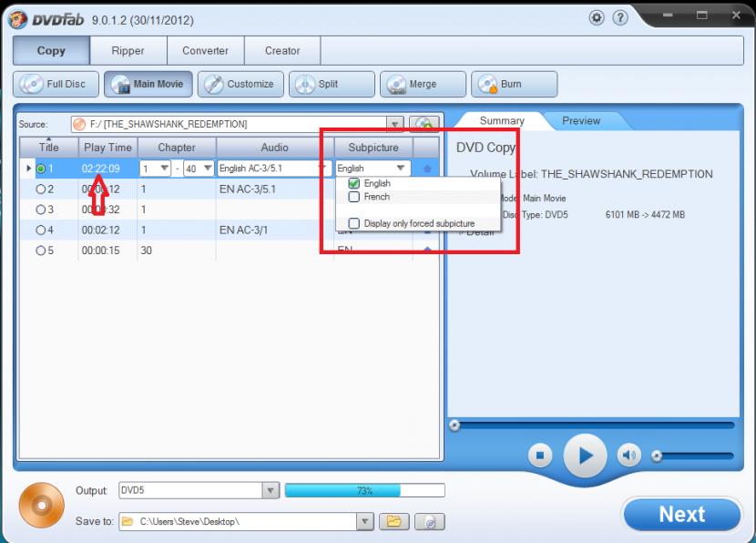Click chapter count 30 in title 5 row
Viewport: 756px width, 543px height.
[x=146, y=251]
